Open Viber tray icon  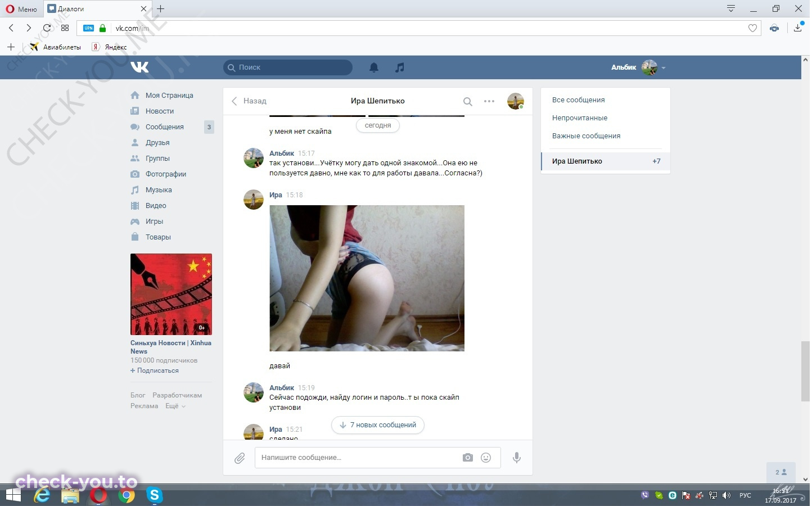coord(645,495)
